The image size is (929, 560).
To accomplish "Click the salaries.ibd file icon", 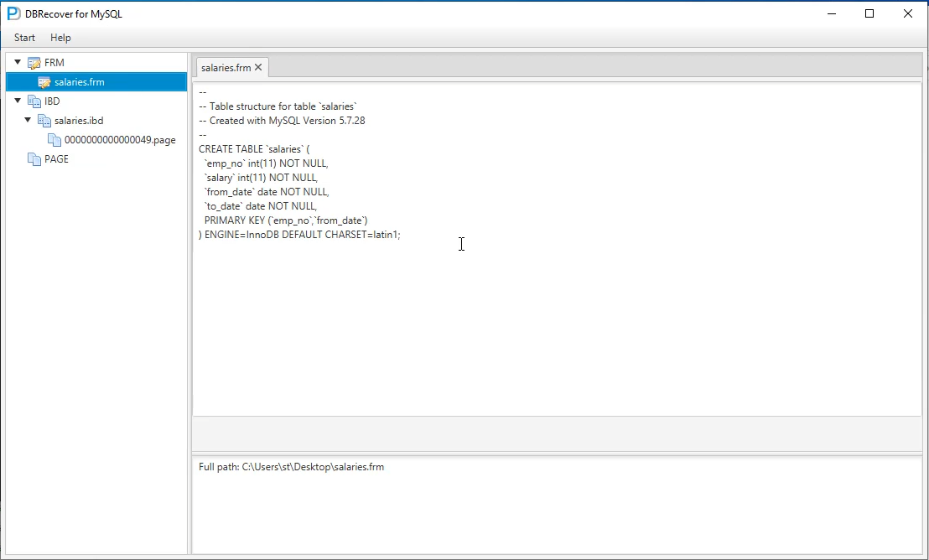I will pyautogui.click(x=44, y=121).
